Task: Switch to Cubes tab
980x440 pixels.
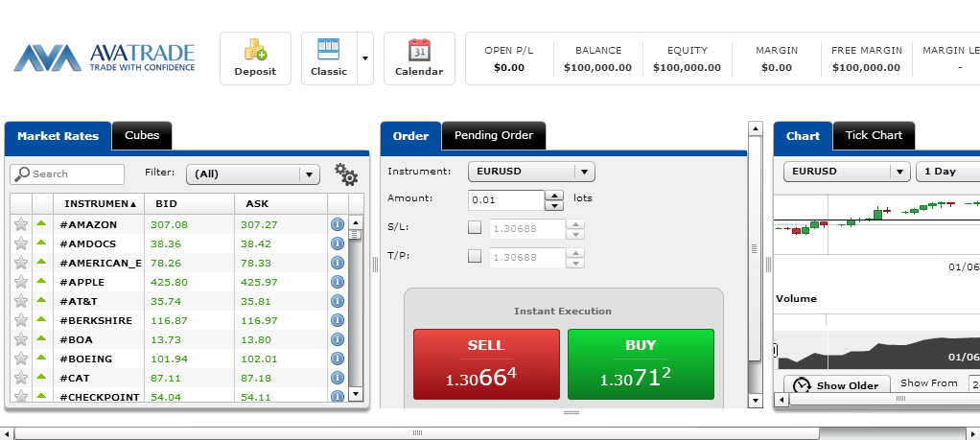Action: pyautogui.click(x=142, y=135)
